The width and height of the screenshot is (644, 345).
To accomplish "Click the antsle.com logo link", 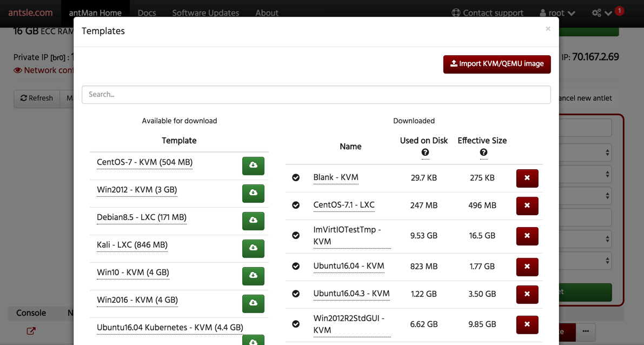I will pos(30,13).
